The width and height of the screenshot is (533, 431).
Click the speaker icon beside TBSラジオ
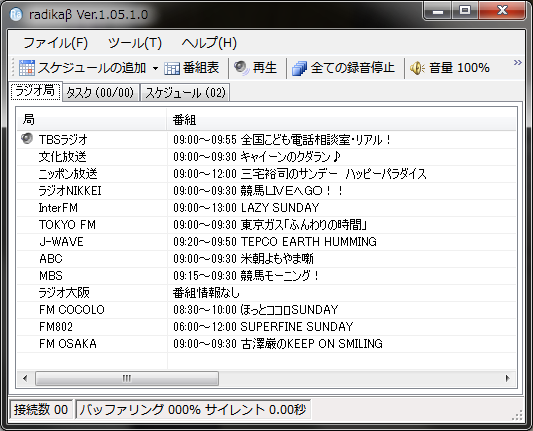[27, 139]
